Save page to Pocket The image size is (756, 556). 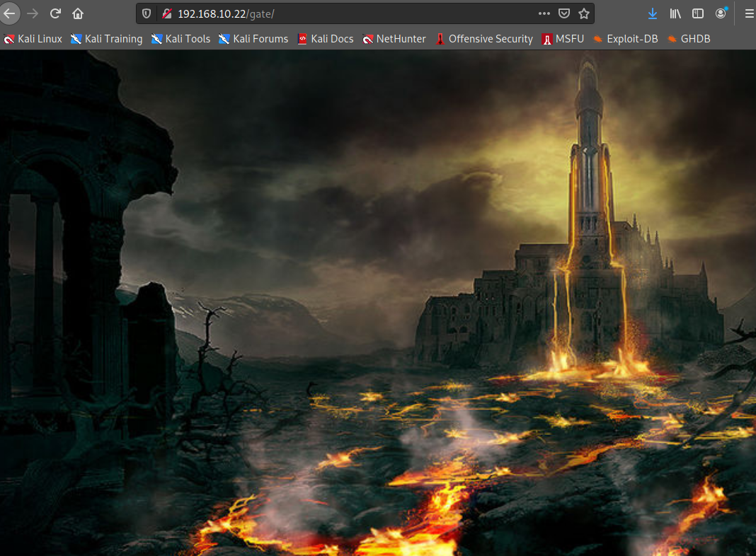click(564, 13)
